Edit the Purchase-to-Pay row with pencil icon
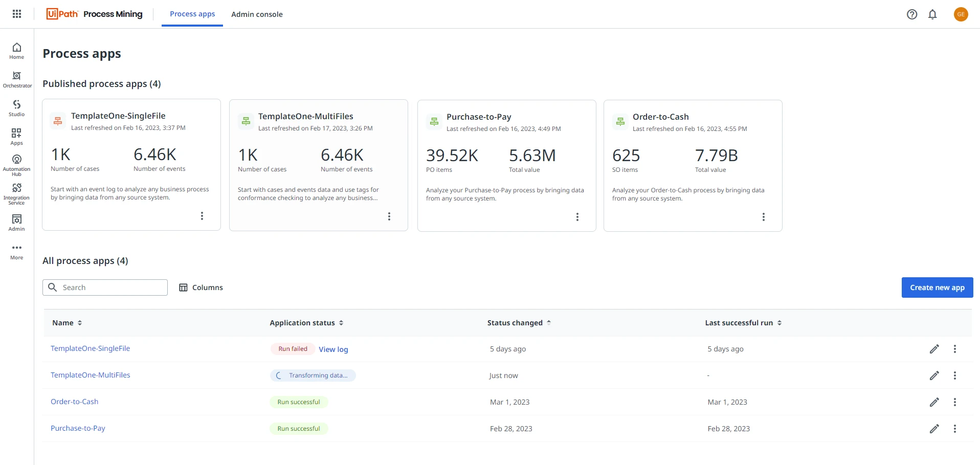Viewport: 980px width, 465px height. [x=934, y=429]
